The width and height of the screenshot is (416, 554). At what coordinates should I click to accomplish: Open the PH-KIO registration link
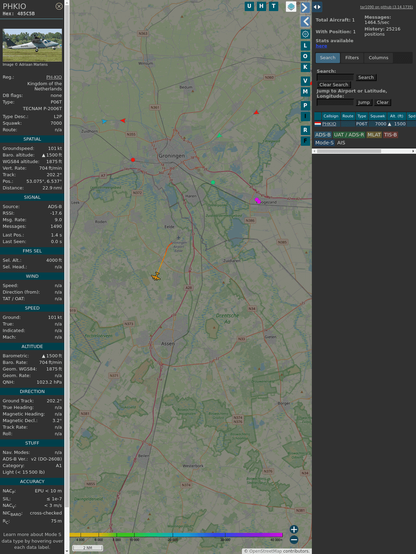tap(54, 77)
